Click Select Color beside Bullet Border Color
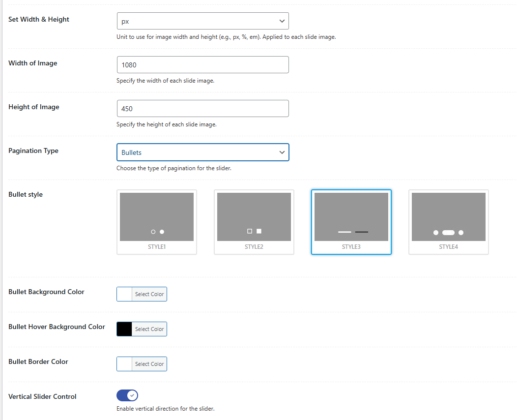517x420 pixels. point(148,363)
